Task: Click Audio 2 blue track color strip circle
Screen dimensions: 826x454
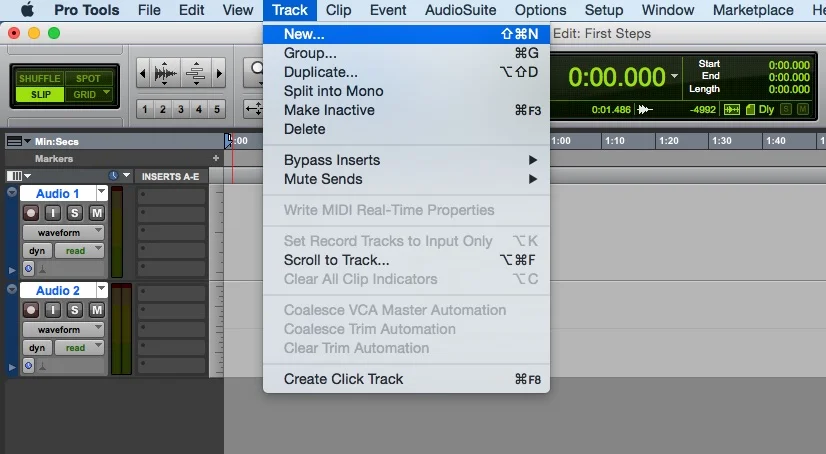Action: [12, 289]
